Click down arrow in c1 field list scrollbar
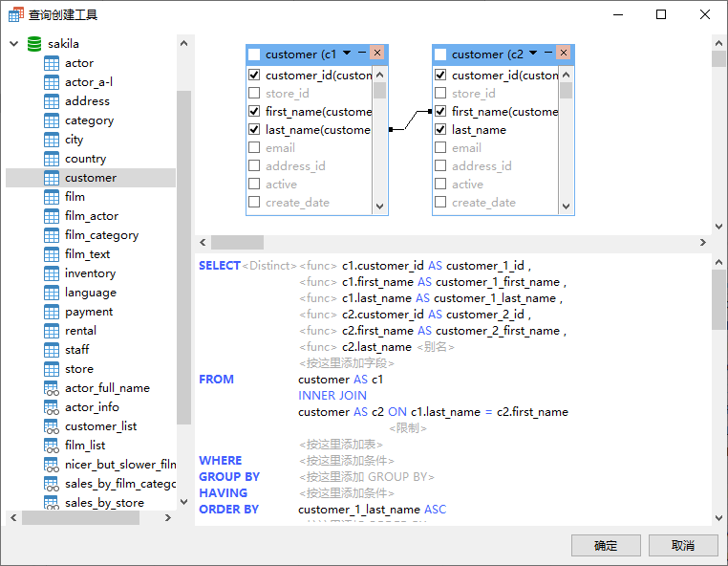The height and width of the screenshot is (566, 728). click(x=380, y=207)
